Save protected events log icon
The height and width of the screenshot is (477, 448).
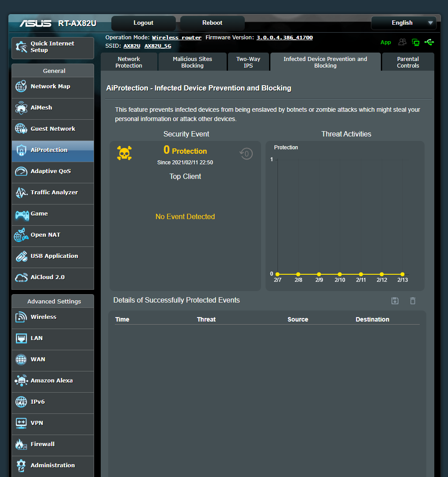pos(395,301)
